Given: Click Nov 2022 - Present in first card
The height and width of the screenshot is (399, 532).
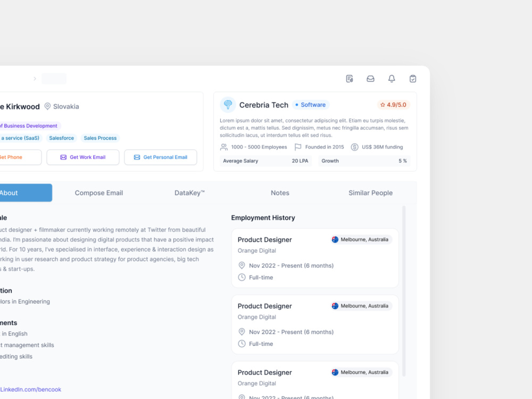Looking at the screenshot, I should [x=291, y=265].
